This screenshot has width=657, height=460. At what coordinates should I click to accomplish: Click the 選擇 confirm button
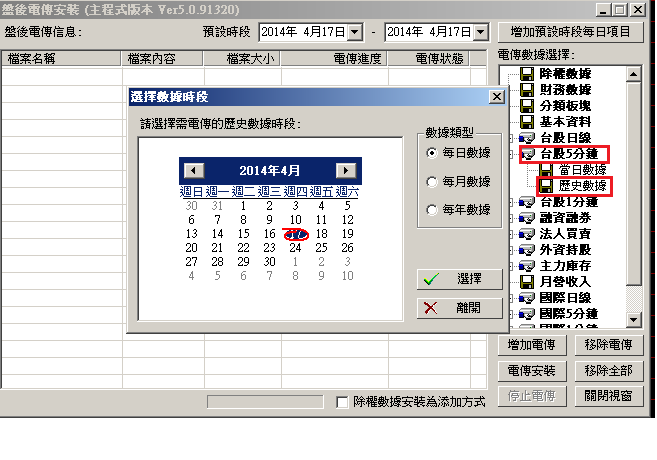click(460, 279)
